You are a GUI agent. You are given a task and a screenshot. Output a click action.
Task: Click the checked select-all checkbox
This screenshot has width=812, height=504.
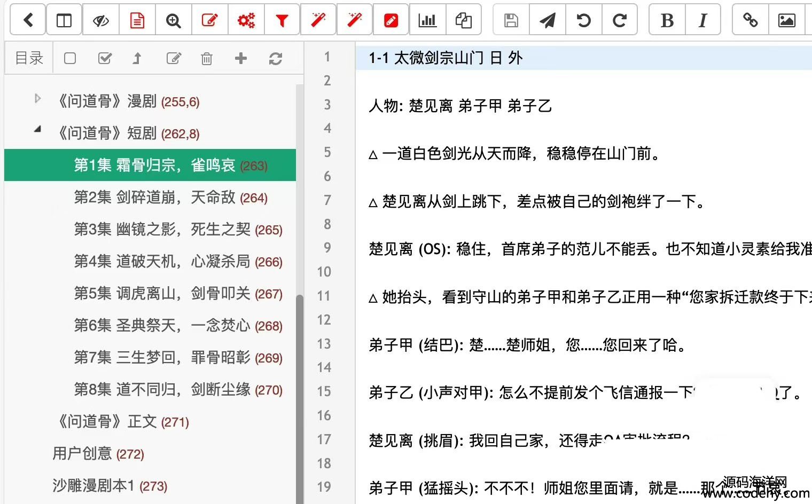pyautogui.click(x=105, y=58)
